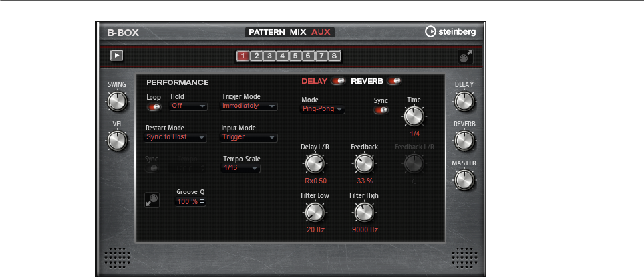Select pattern 4
The height and width of the screenshot is (277, 644).
282,56
